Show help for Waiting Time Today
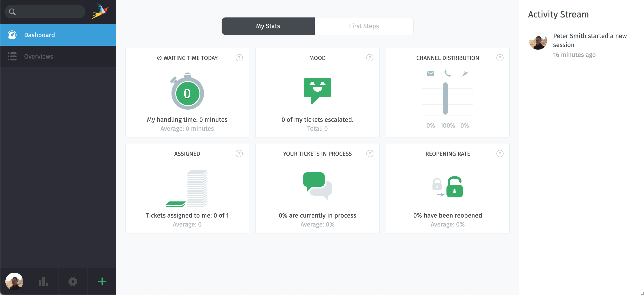Viewport: 644px width, 295px height. pos(239,58)
